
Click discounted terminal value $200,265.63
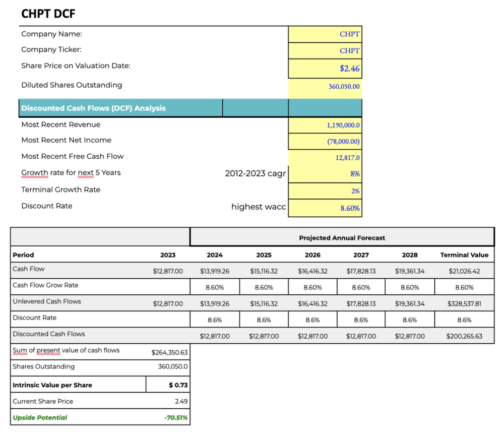click(x=465, y=336)
